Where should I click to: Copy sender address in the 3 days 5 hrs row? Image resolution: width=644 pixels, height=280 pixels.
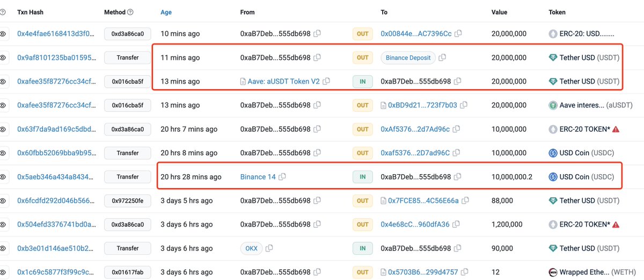[317, 200]
